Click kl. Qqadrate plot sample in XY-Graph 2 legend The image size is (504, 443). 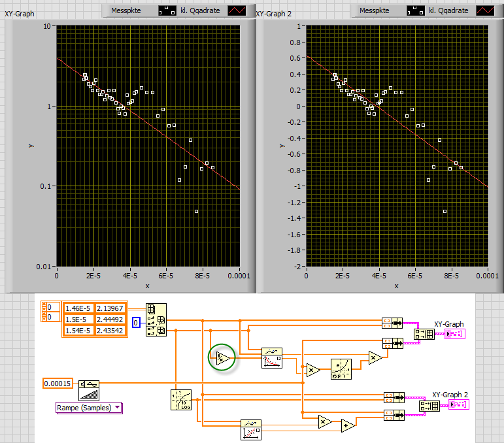[x=485, y=10]
